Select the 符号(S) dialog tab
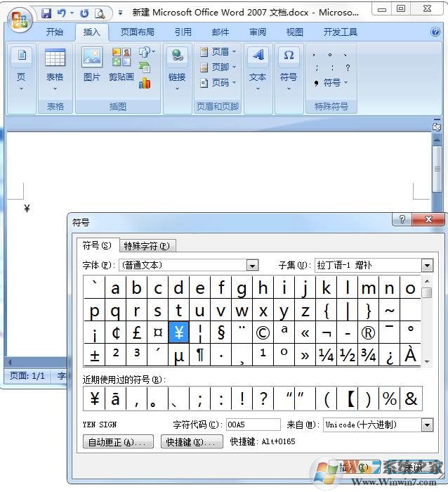448x492 pixels. click(97, 245)
